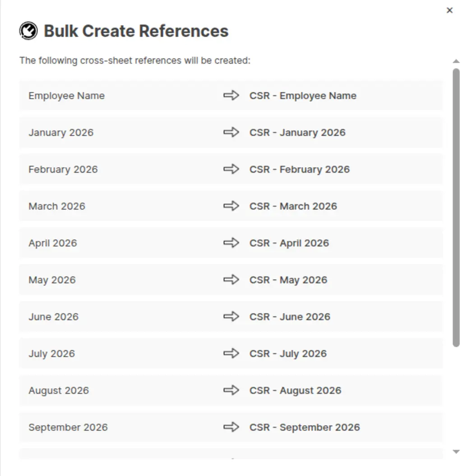Click the arrow in the March 2026 row

tap(231, 206)
